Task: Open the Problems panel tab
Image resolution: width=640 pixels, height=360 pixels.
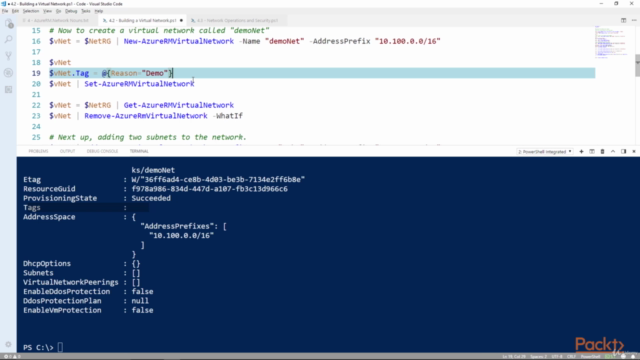Action: tap(38, 151)
